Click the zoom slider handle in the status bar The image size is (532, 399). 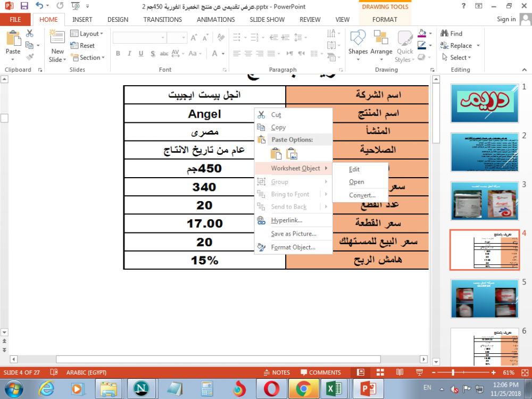(x=453, y=372)
